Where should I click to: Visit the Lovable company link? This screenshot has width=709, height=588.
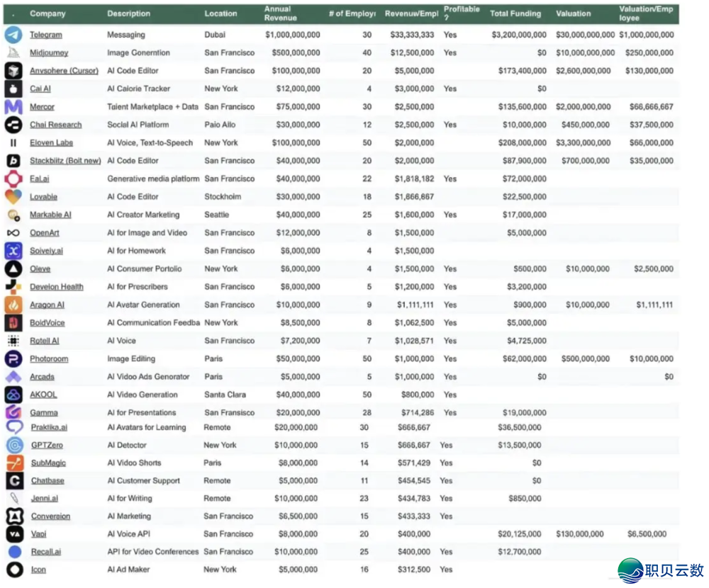point(43,197)
